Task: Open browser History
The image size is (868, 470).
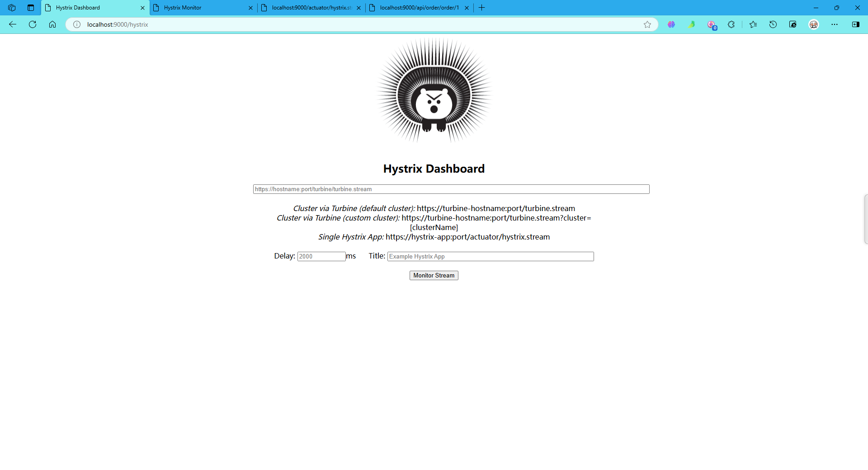Action: 773,24
